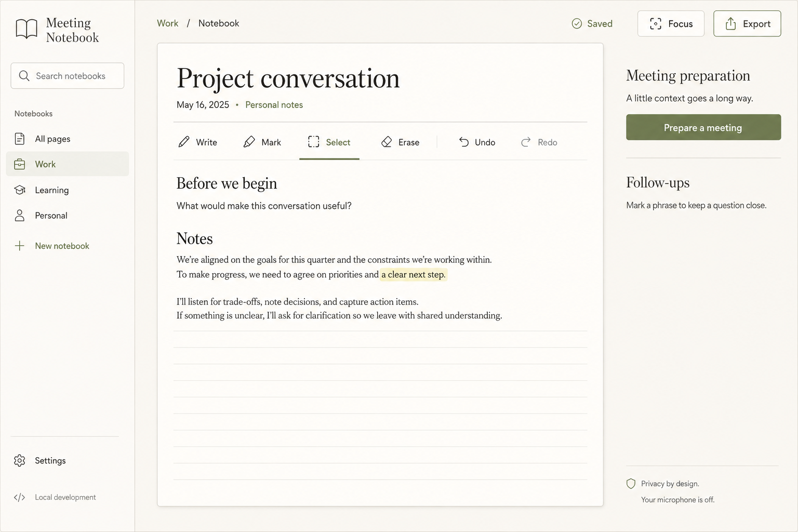
Task: Click the 'Follow-ups' heading
Action: click(658, 183)
